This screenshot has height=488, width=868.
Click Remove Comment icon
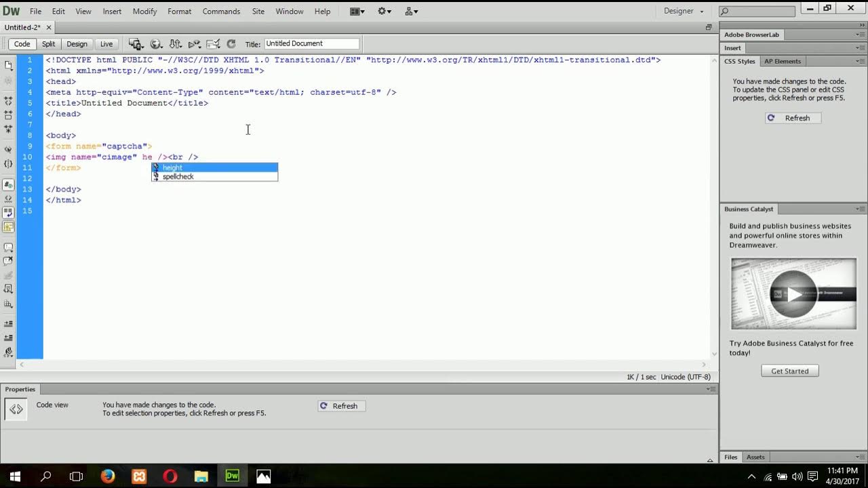coord(9,260)
